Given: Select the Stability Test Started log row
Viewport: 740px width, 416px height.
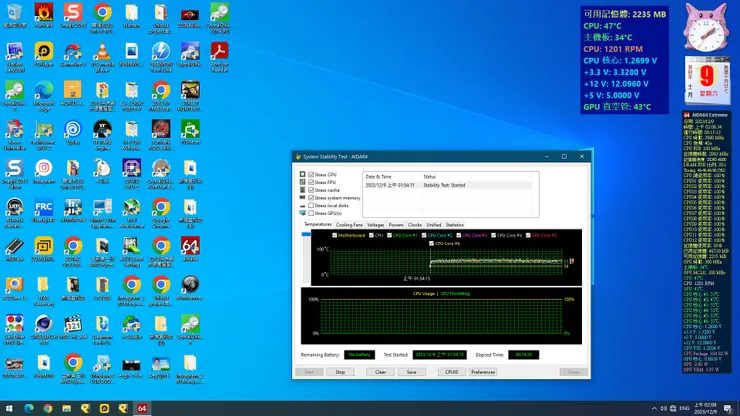Looking at the screenshot, I should pos(444,185).
